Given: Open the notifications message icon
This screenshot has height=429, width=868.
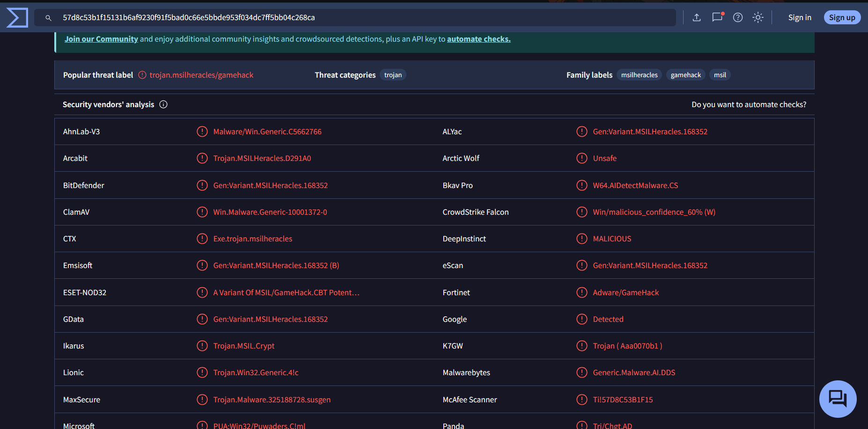Looking at the screenshot, I should (x=717, y=17).
